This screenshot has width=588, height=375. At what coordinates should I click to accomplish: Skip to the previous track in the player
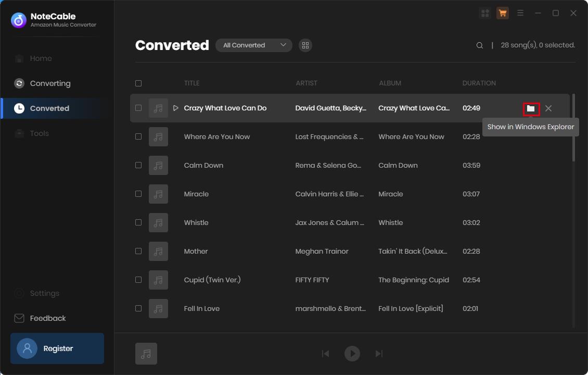coord(326,354)
